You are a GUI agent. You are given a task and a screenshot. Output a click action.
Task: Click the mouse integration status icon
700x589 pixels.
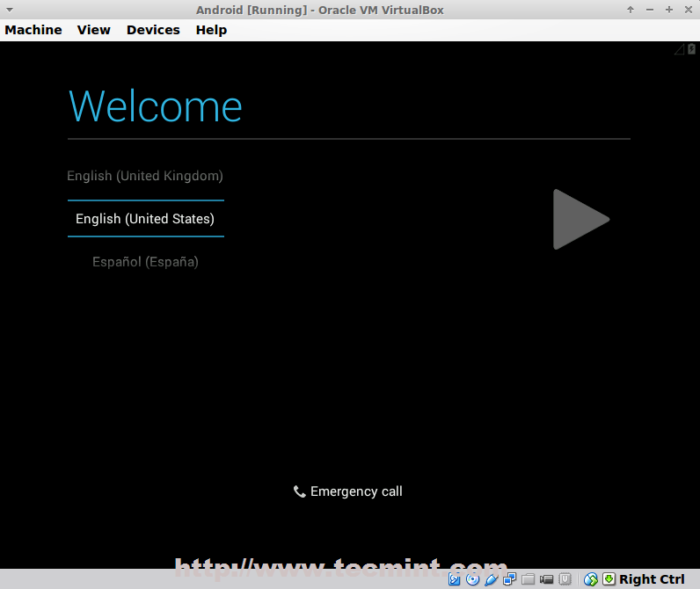(x=590, y=579)
